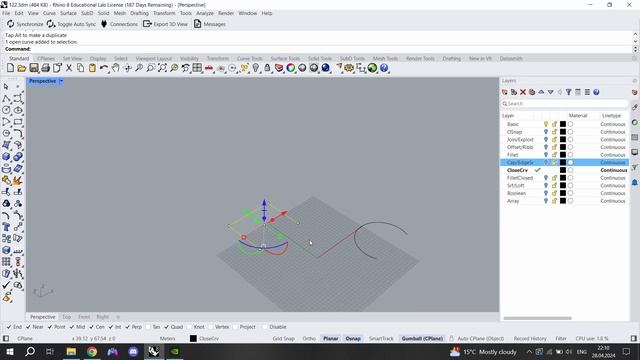
Task: Click the Layers panel help icon
Action: pos(596,92)
